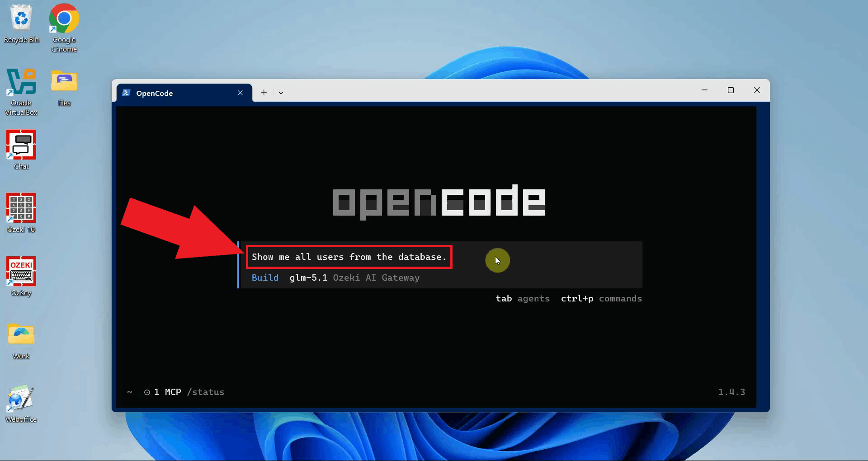This screenshot has width=868, height=461.
Task: Select the OpenCode tab
Action: (184, 93)
